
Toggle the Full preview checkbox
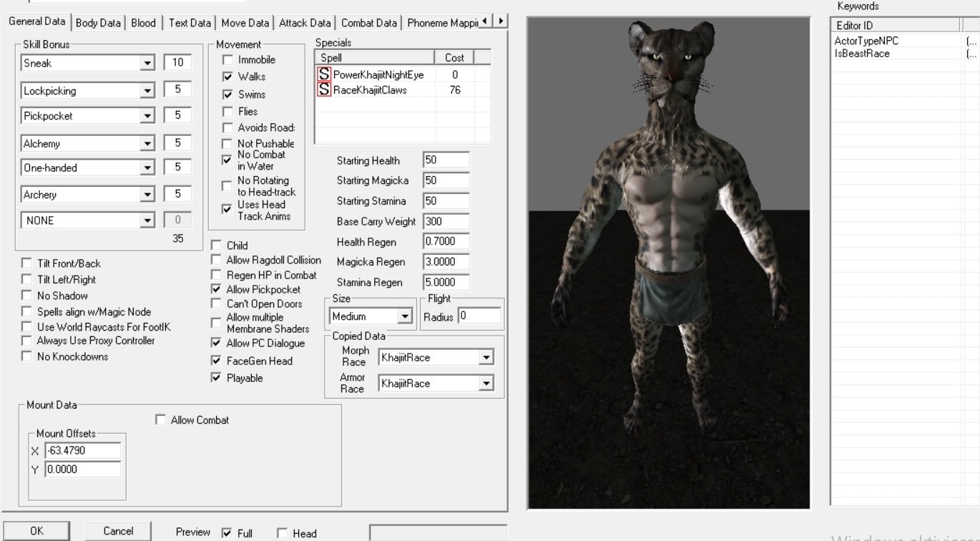click(x=227, y=533)
